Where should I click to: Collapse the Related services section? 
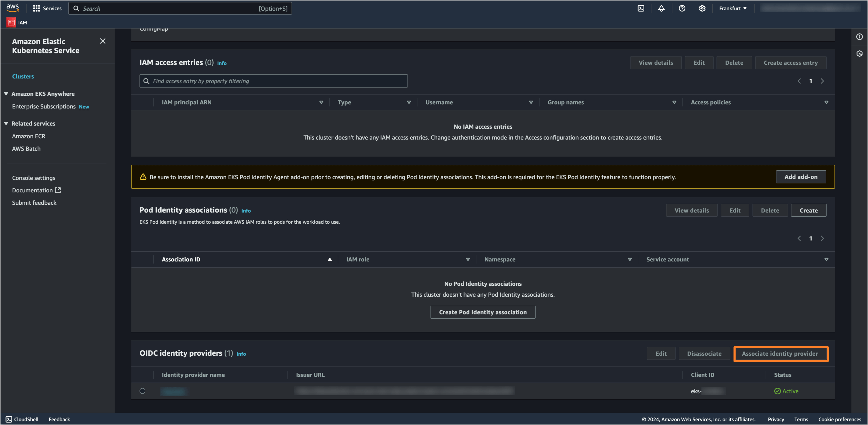tap(6, 123)
